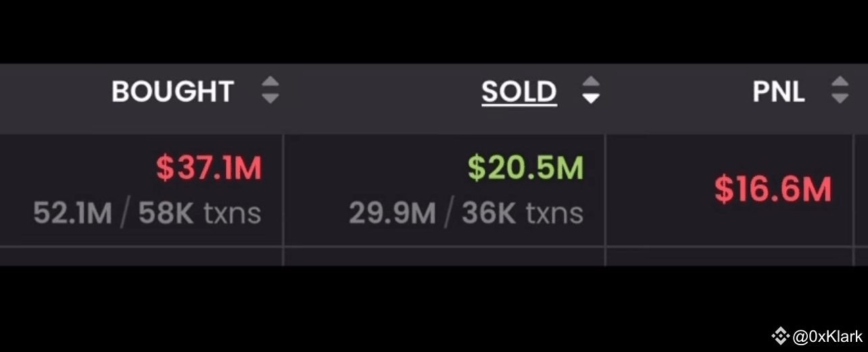Click the Binance logo in the watermark
The width and height of the screenshot is (868, 352).
(x=781, y=336)
